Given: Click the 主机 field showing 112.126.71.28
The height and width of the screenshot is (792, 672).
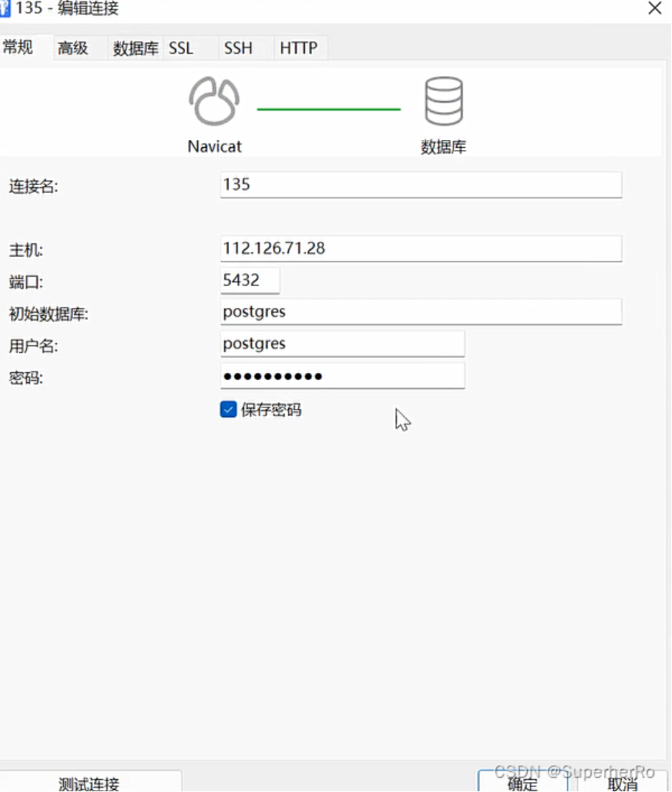Looking at the screenshot, I should [x=420, y=248].
